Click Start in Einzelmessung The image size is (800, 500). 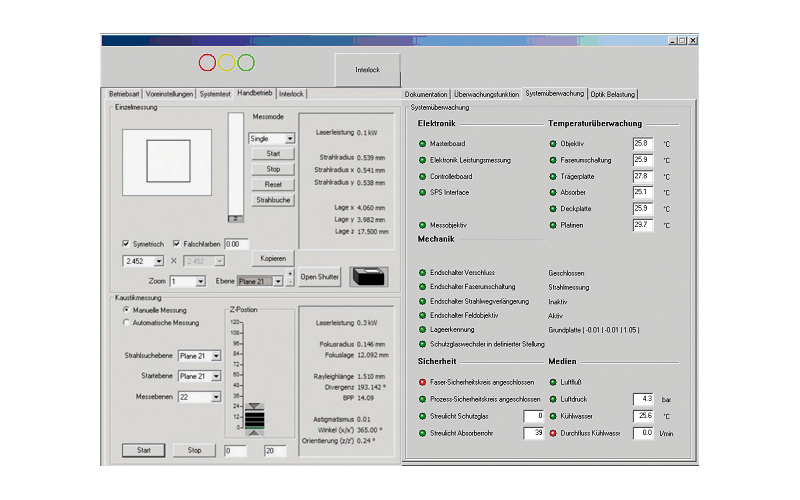(x=273, y=154)
